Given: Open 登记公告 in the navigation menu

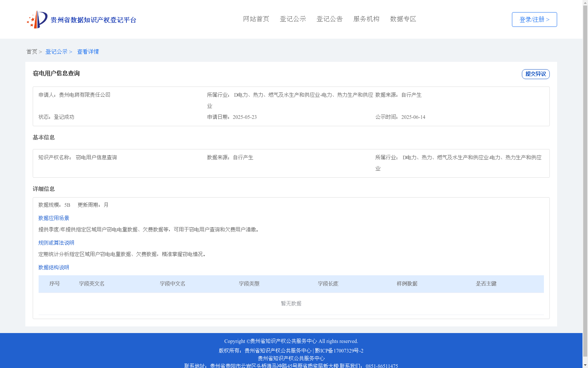Looking at the screenshot, I should click(x=330, y=19).
